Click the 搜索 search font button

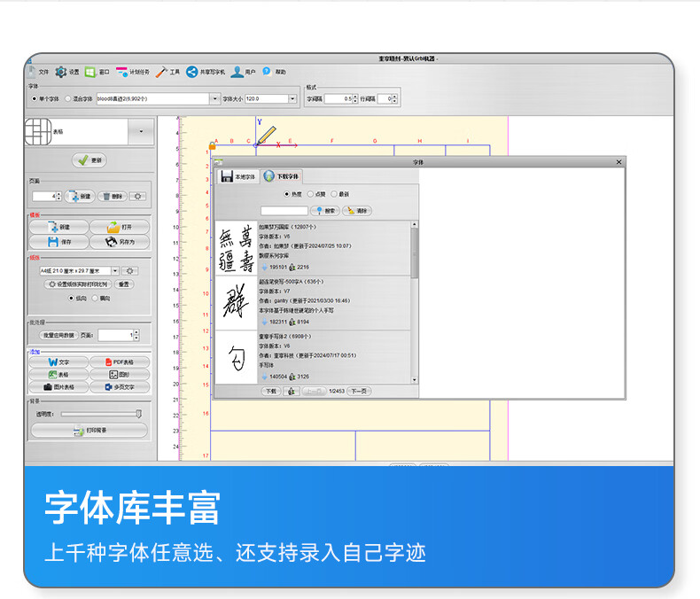coord(325,211)
